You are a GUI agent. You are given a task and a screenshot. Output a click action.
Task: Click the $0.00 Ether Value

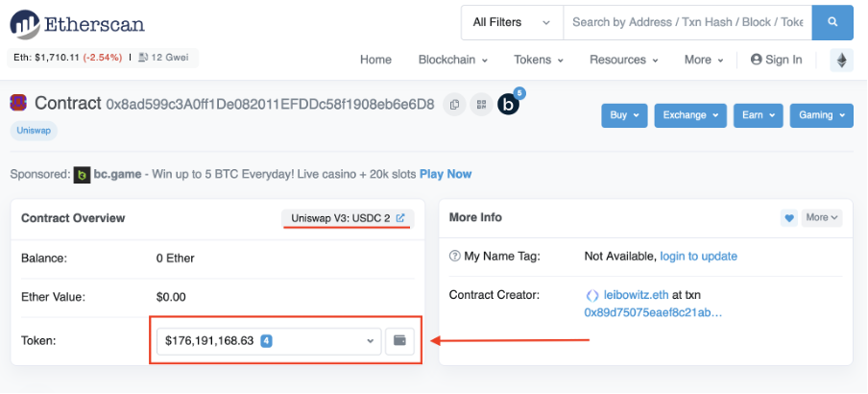click(171, 297)
